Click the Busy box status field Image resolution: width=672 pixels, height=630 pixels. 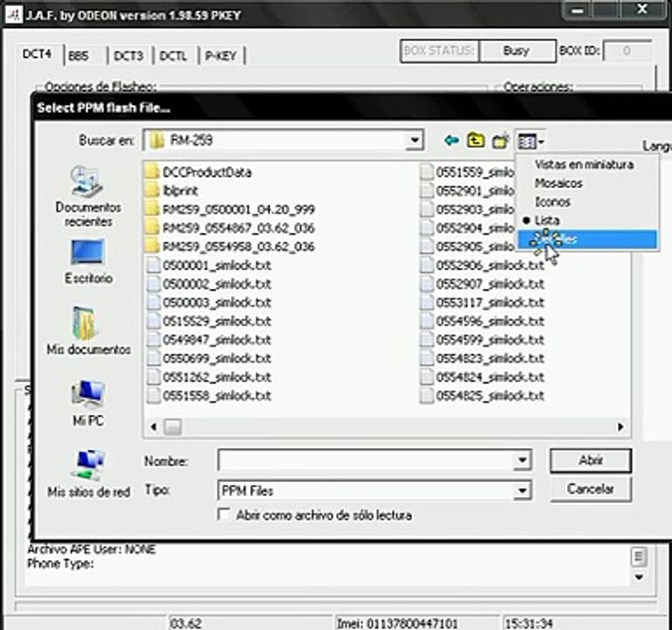[x=517, y=51]
